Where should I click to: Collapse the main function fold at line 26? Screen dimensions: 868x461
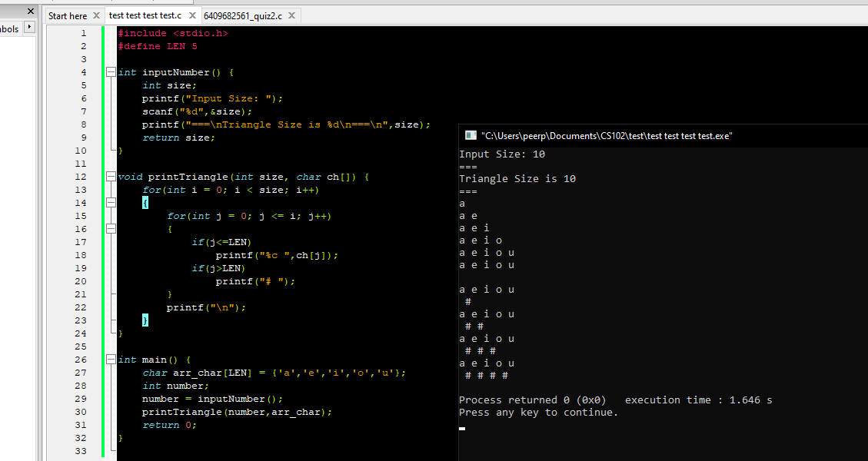click(111, 360)
